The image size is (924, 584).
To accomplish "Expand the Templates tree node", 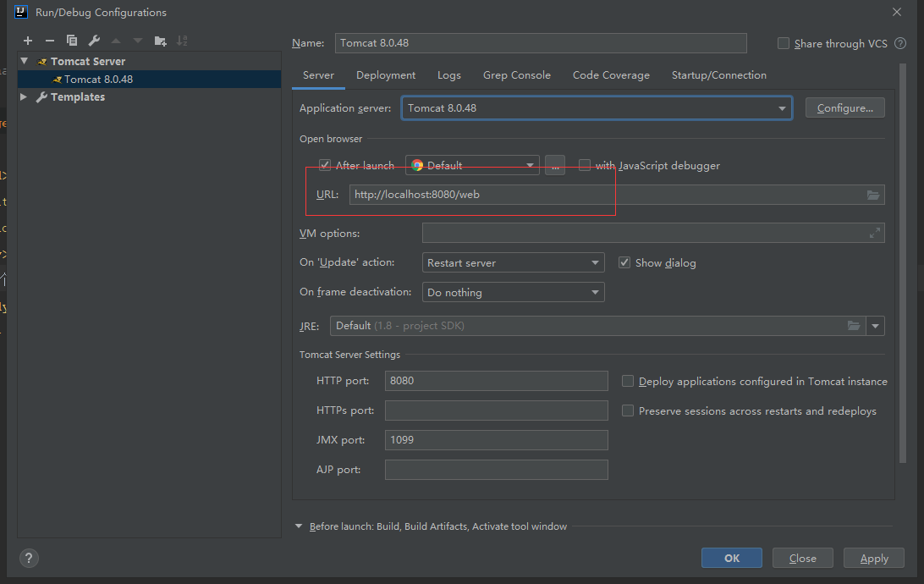I will click(24, 96).
